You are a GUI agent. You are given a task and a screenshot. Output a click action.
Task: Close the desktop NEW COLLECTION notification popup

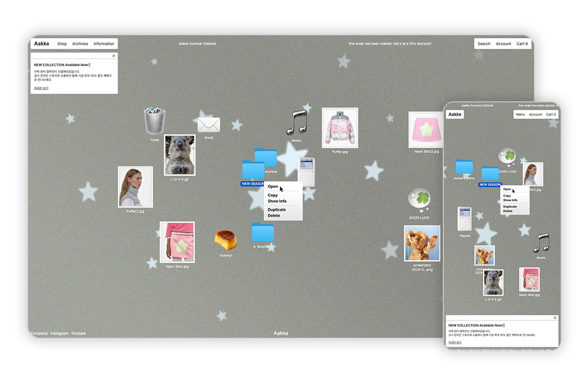point(114,56)
